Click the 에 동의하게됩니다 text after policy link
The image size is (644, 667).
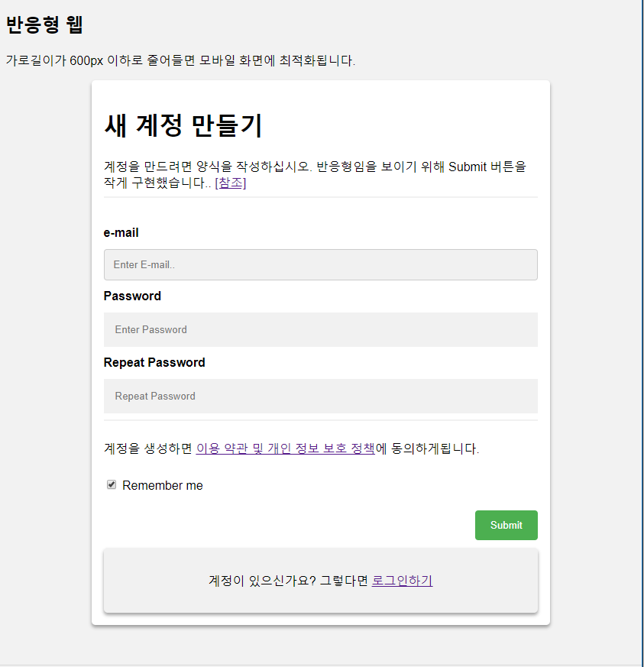pos(428,448)
